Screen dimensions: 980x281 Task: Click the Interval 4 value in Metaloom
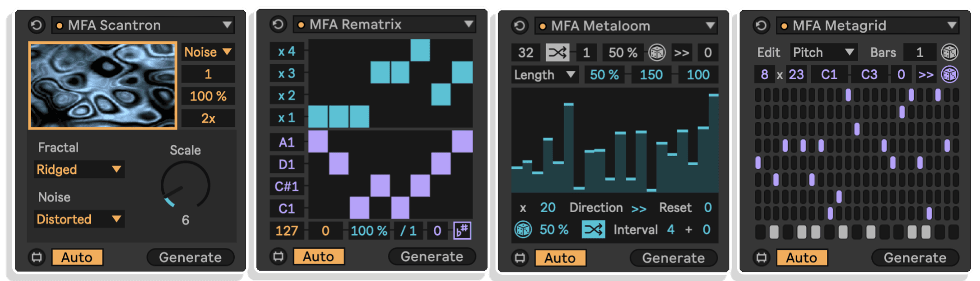671,229
